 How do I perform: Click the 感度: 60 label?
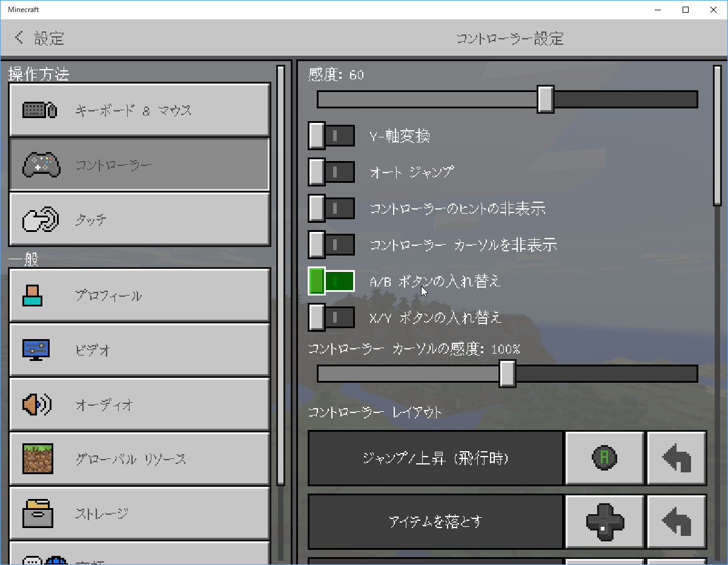[x=336, y=74]
